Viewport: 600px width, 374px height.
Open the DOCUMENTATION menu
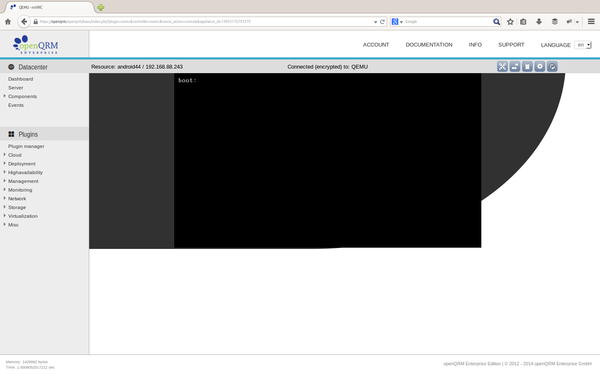pos(429,45)
